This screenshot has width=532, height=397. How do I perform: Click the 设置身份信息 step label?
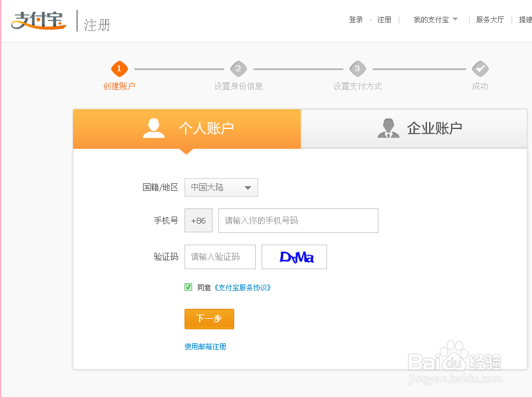[x=238, y=86]
